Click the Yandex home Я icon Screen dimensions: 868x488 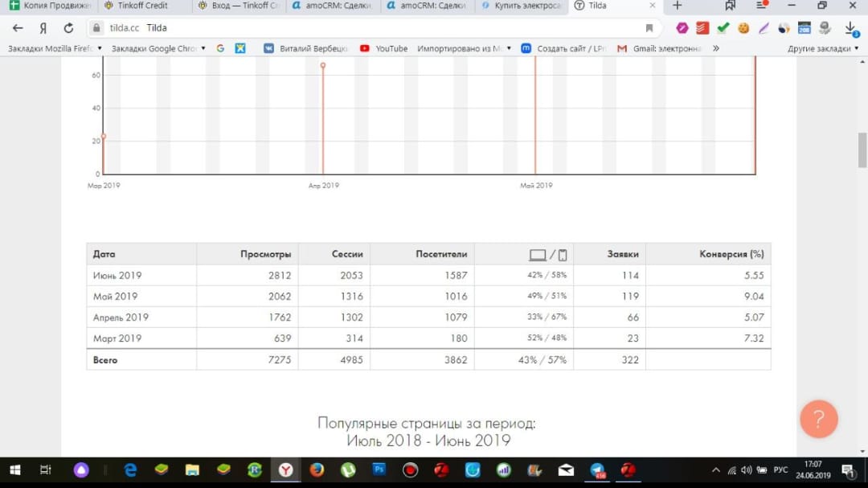pos(43,28)
